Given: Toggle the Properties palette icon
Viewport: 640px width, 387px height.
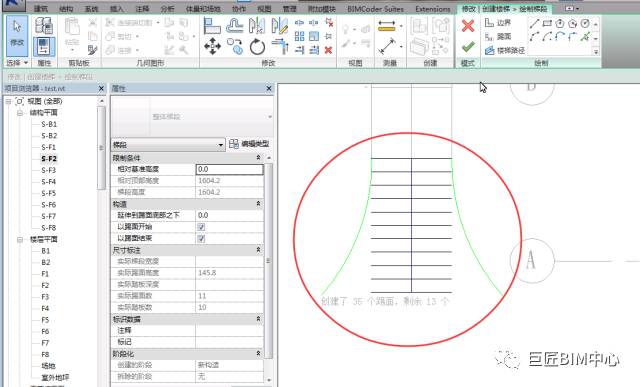Looking at the screenshot, I should point(44,46).
